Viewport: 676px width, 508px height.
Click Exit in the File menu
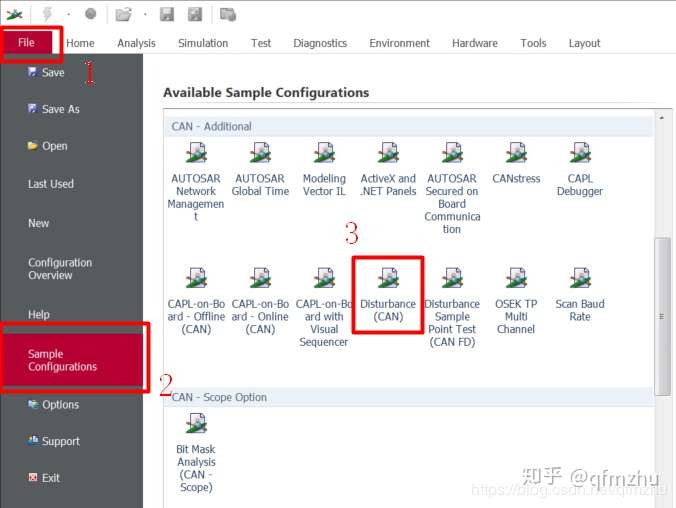click(x=44, y=478)
